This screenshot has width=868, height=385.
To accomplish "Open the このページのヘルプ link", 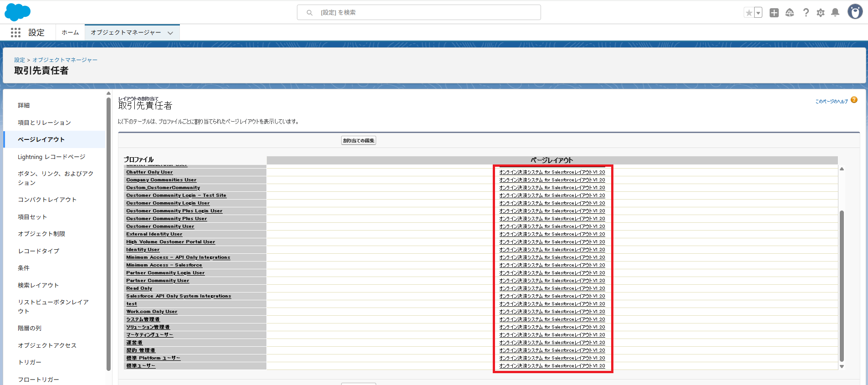I will point(831,101).
